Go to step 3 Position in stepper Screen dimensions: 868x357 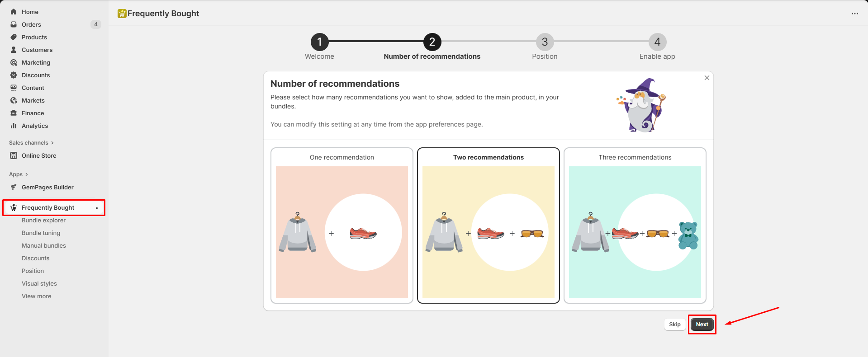coord(545,42)
